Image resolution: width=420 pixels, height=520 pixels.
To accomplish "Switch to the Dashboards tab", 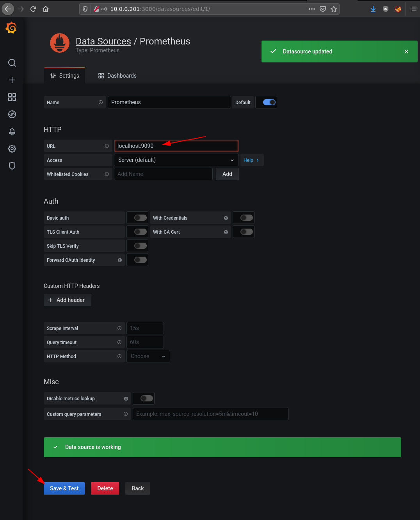I will [x=117, y=76].
